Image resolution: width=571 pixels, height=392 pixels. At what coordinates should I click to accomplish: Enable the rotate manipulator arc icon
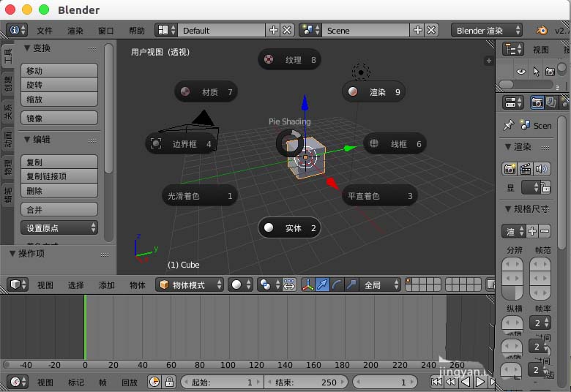point(337,284)
